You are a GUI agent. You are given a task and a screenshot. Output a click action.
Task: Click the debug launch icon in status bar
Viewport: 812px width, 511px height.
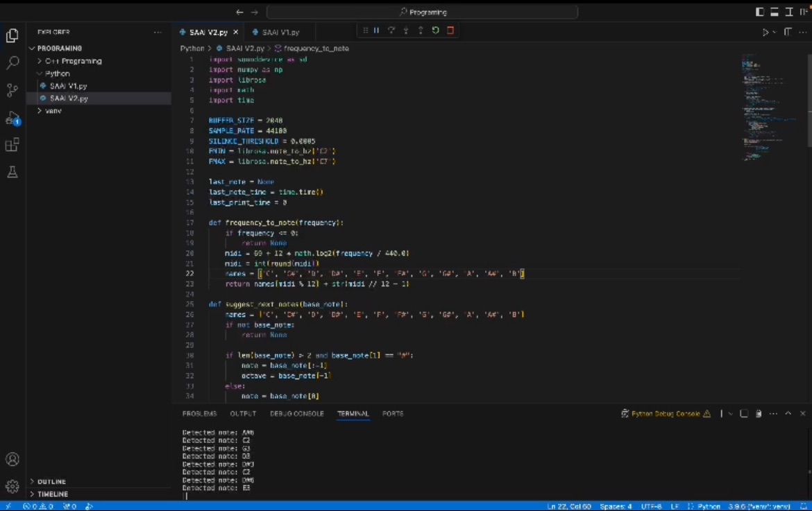click(x=89, y=506)
